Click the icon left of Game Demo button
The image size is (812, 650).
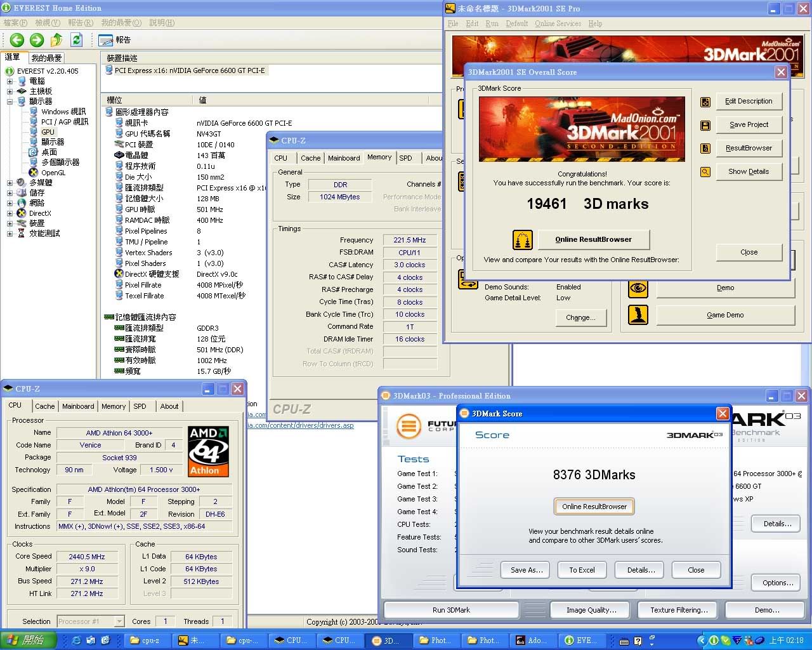pos(638,315)
